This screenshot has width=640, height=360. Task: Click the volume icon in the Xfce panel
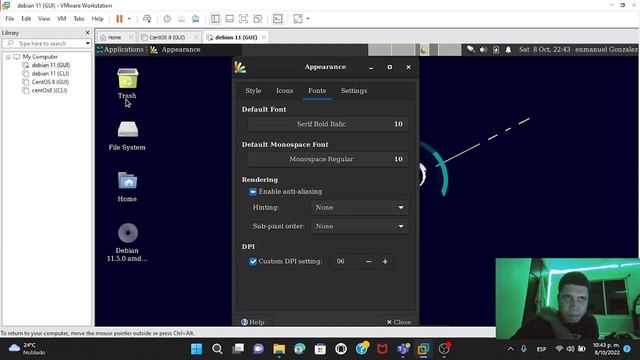click(483, 49)
